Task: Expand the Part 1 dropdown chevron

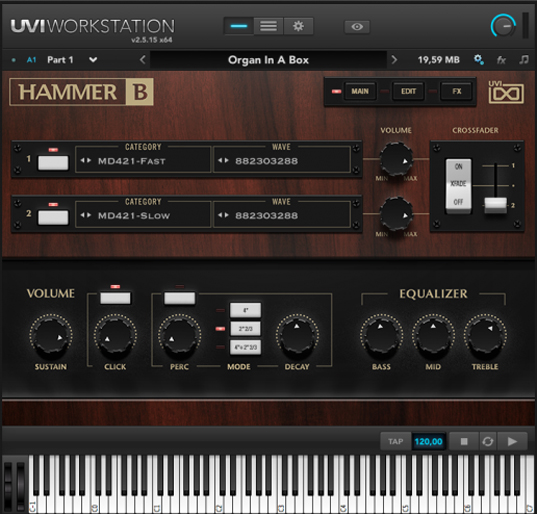Action: point(93,60)
